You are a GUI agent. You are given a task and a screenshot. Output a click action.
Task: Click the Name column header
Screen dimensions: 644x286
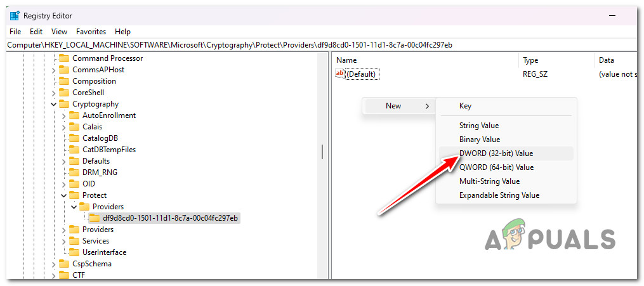[x=426, y=60]
